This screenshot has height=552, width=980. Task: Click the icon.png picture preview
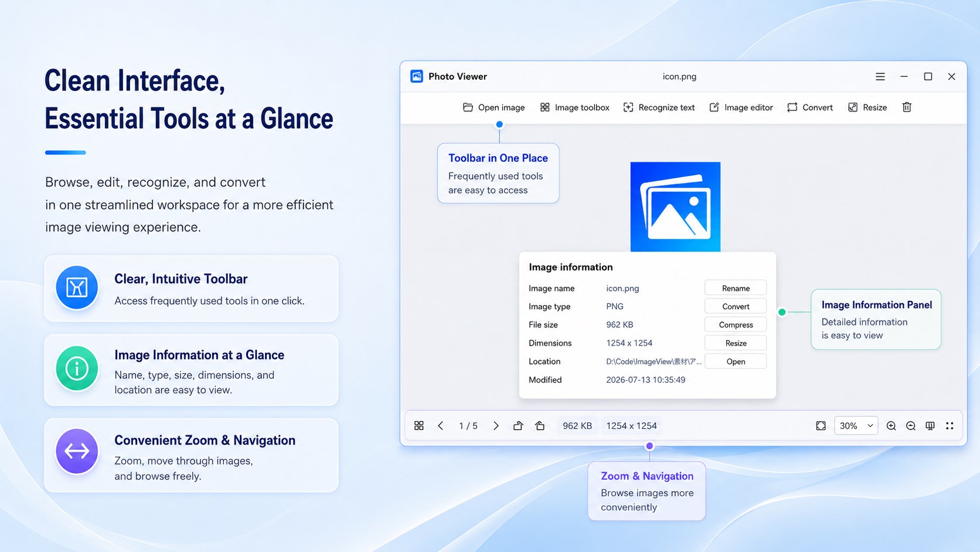675,206
